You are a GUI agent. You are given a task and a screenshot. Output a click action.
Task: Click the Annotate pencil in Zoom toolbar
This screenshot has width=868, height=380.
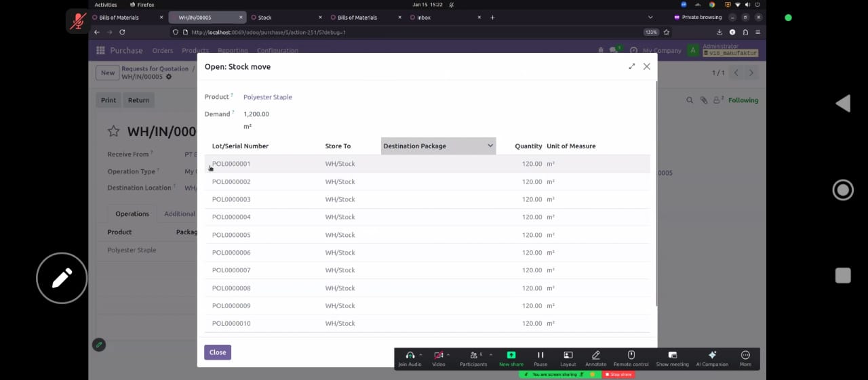click(595, 356)
